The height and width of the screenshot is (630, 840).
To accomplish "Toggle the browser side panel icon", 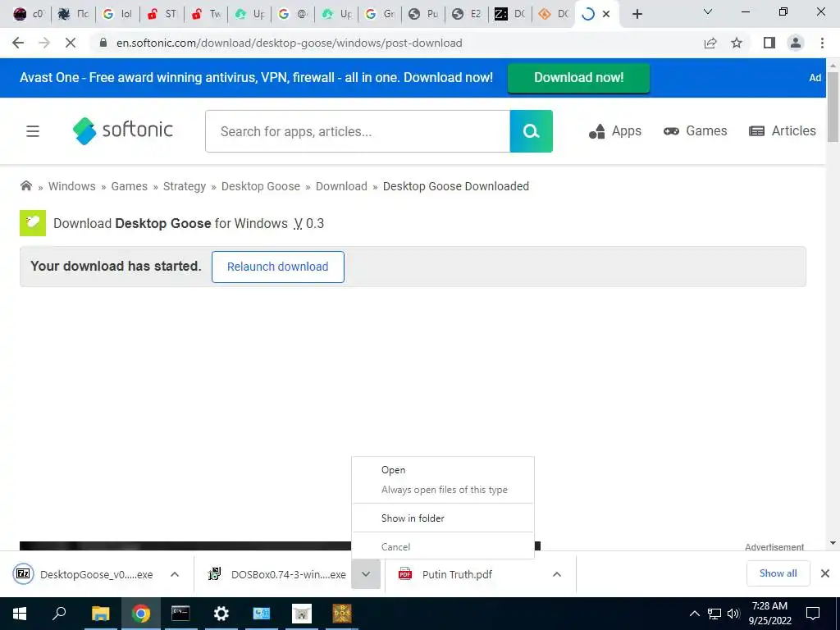I will coord(769,43).
